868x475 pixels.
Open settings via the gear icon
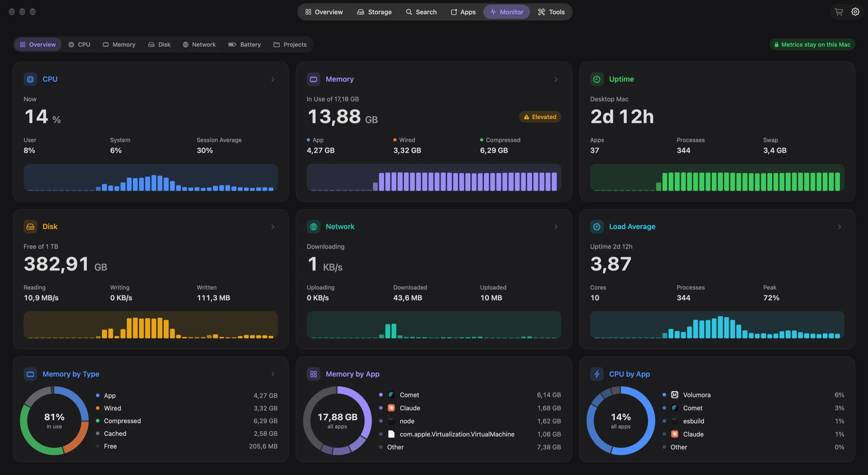[855, 12]
